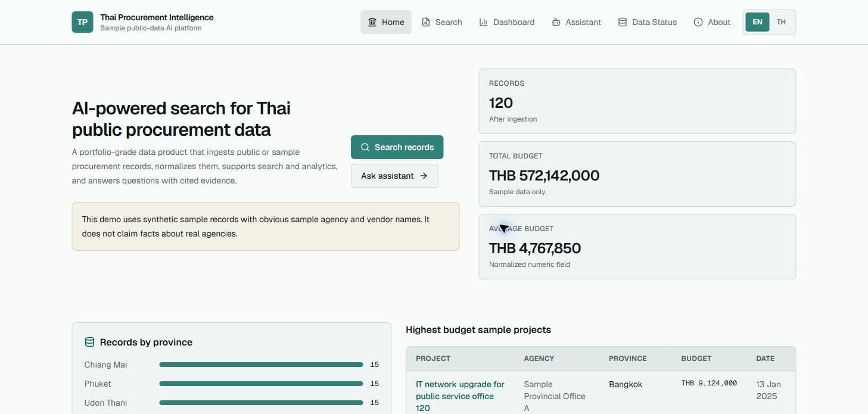Image resolution: width=868 pixels, height=414 pixels.
Task: Click the Home building icon
Action: coord(372,22)
